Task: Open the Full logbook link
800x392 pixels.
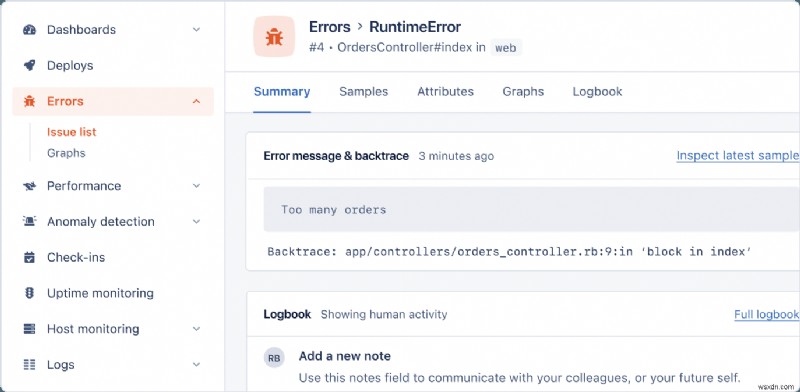Action: [766, 314]
